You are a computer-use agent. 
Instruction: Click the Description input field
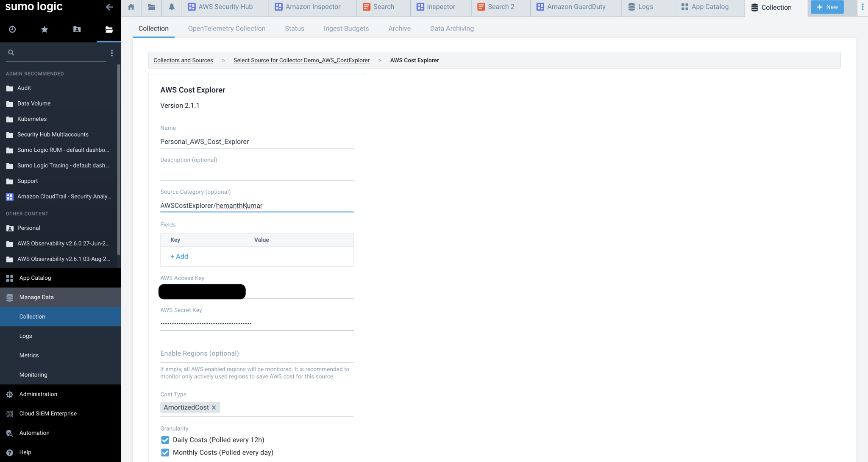click(257, 174)
